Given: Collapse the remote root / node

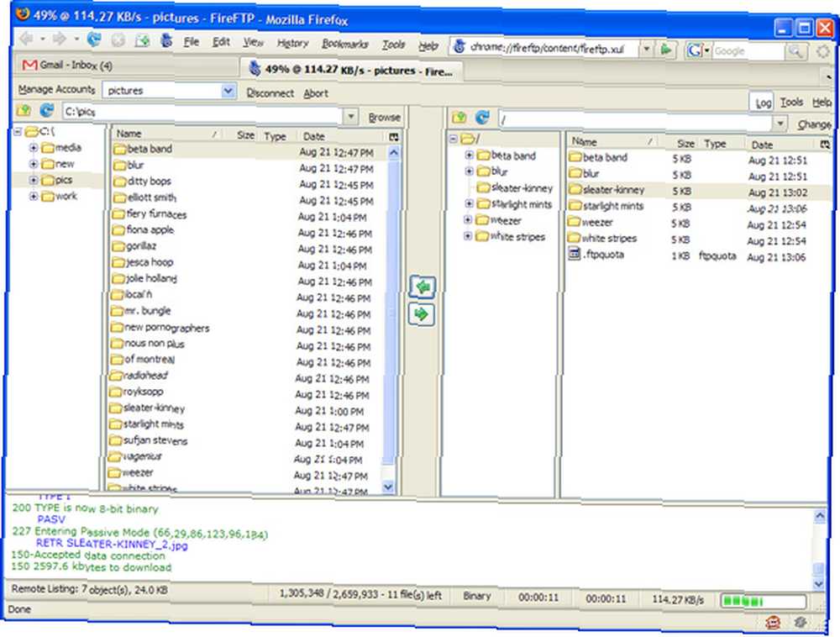Looking at the screenshot, I should click(x=454, y=139).
